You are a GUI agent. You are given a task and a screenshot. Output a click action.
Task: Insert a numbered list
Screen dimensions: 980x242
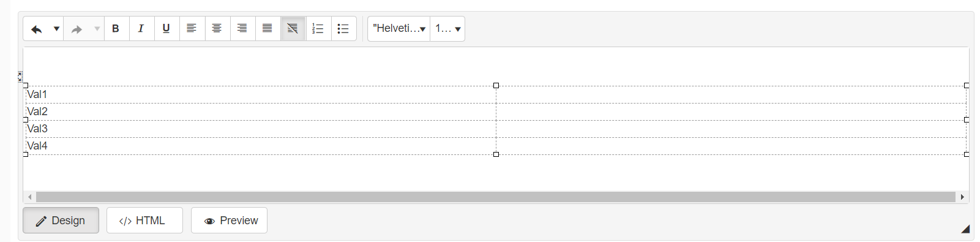click(318, 29)
